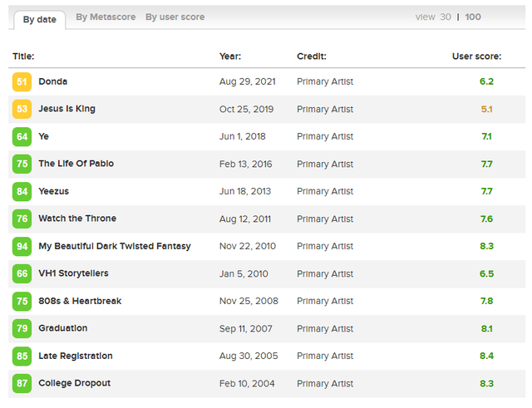
Task: Click the yellow 51 Metascore badge for Donda
Action: pyautogui.click(x=22, y=82)
